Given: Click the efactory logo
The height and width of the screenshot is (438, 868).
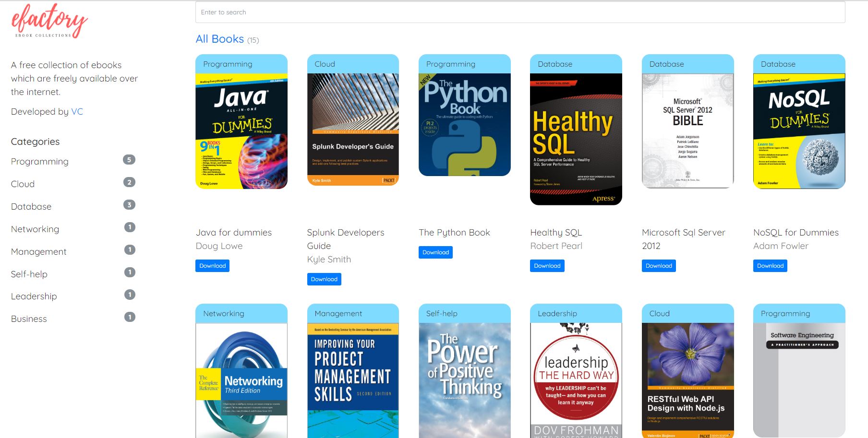Looking at the screenshot, I should coord(49,21).
